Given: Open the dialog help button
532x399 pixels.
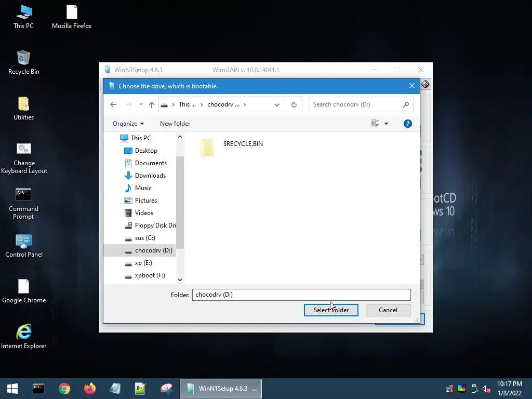Looking at the screenshot, I should tap(407, 124).
